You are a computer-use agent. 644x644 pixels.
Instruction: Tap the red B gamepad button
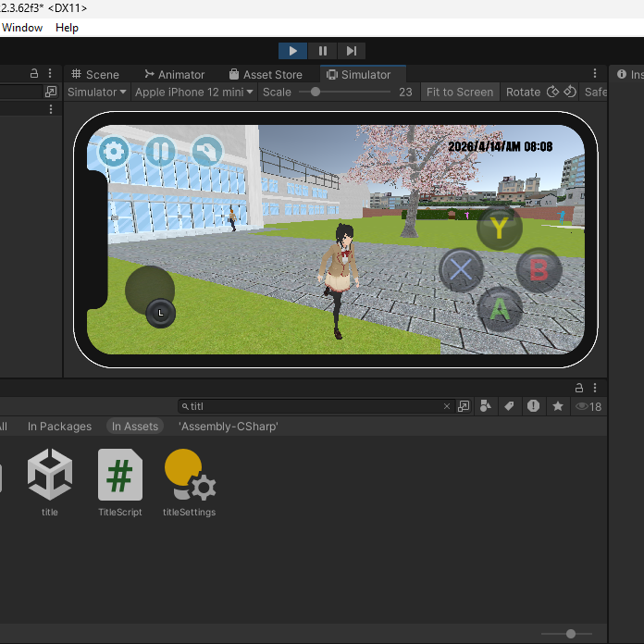point(539,270)
